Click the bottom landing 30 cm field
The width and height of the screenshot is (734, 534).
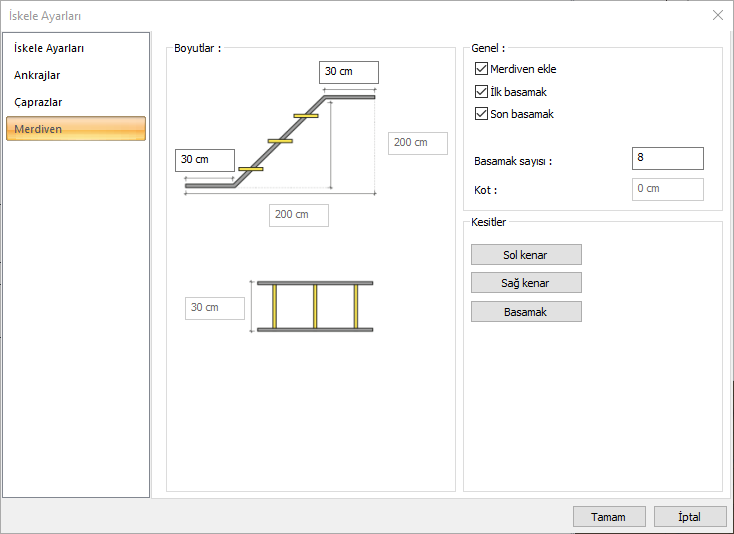pyautogui.click(x=205, y=160)
